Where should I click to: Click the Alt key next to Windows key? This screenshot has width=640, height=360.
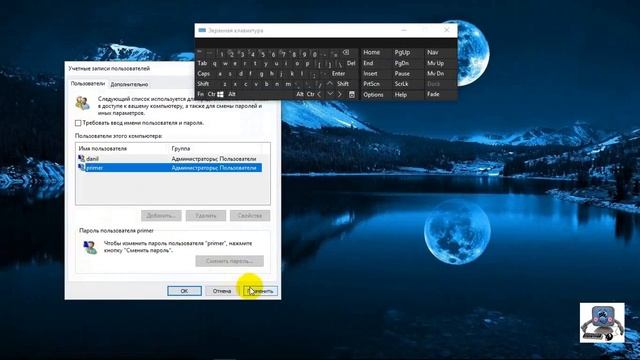coord(232,94)
